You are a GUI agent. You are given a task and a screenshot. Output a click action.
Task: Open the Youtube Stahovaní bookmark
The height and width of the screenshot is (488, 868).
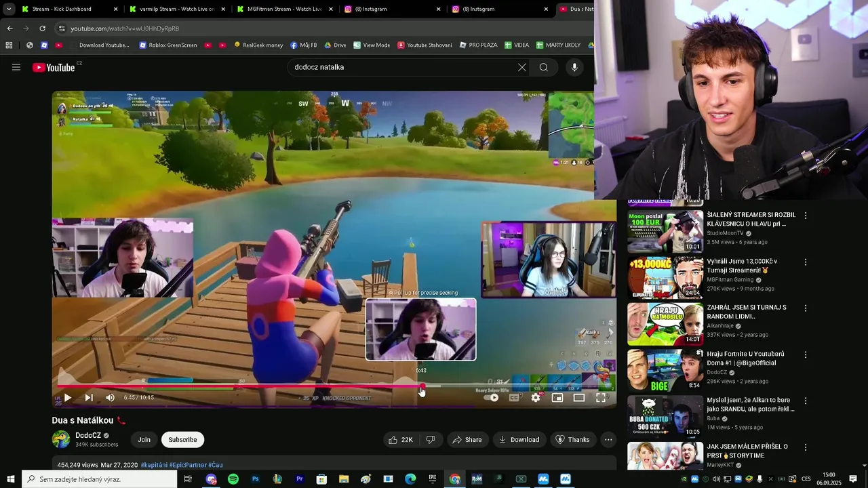coord(425,45)
